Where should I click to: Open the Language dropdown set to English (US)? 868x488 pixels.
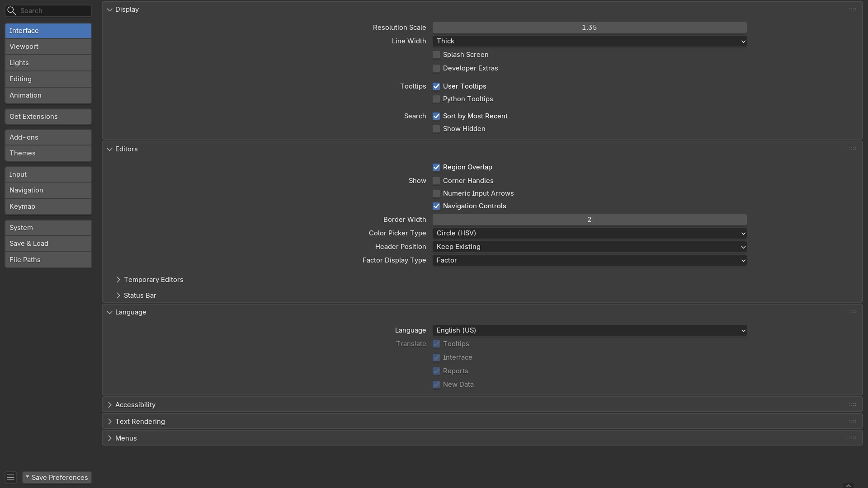click(590, 330)
